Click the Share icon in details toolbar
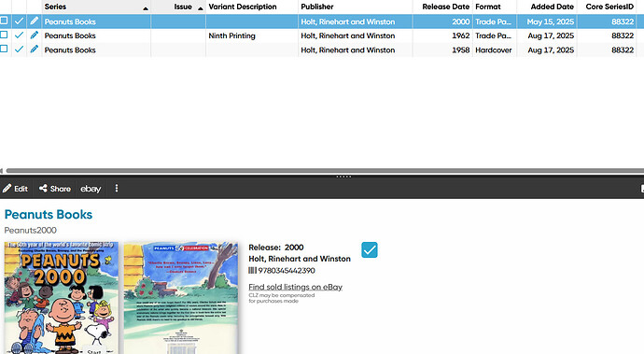The image size is (644, 354). tap(43, 189)
